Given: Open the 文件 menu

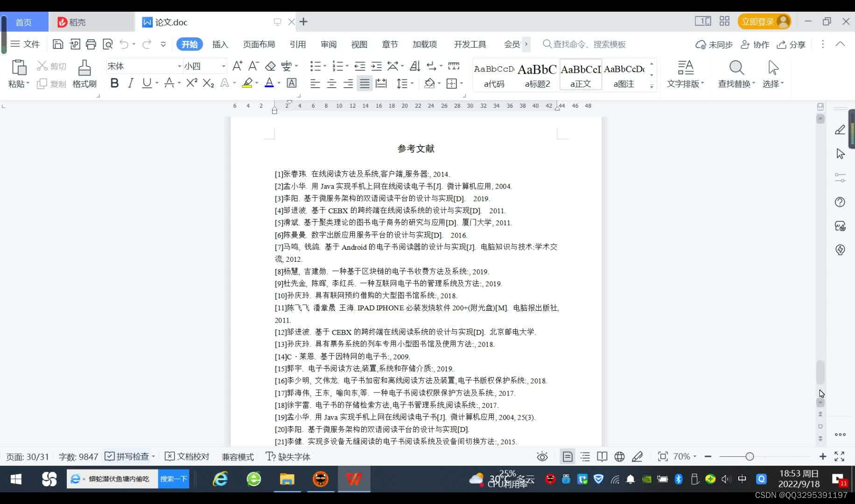Looking at the screenshot, I should point(25,44).
